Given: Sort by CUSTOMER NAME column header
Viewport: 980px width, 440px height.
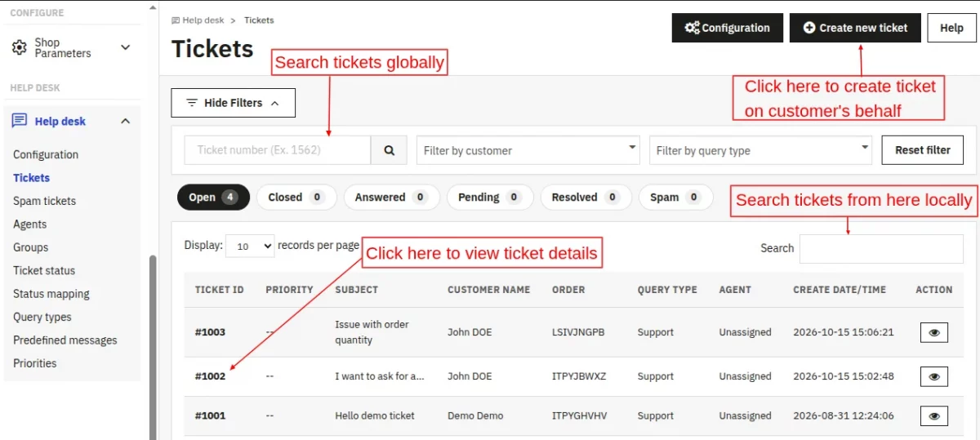Looking at the screenshot, I should click(488, 290).
